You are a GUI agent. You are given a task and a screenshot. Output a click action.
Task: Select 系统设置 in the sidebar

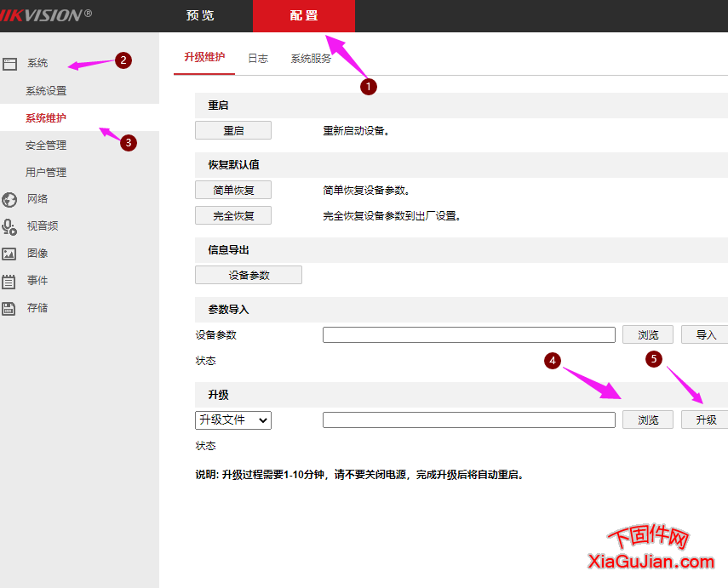[46, 91]
